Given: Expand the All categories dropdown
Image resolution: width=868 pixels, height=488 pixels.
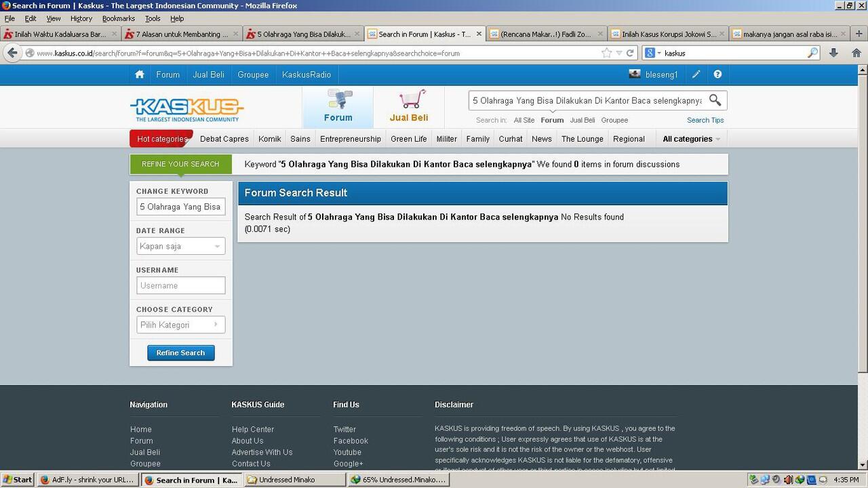Looking at the screenshot, I should (x=691, y=139).
